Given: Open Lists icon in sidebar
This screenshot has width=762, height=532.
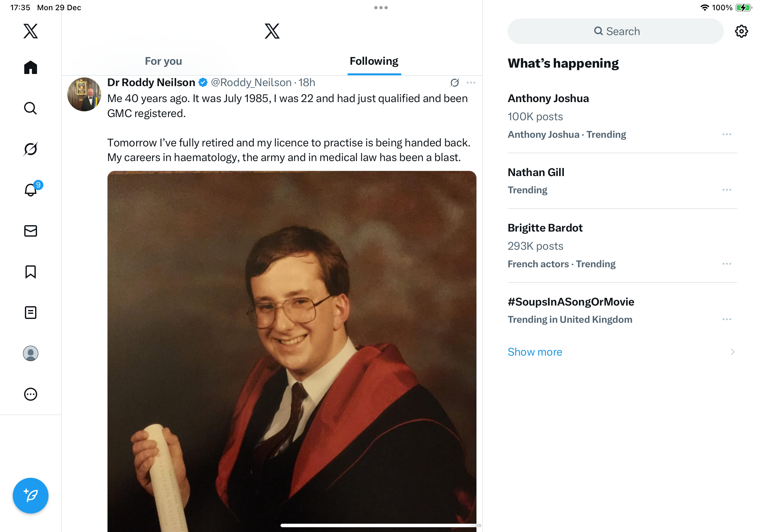Looking at the screenshot, I should click(x=31, y=313).
